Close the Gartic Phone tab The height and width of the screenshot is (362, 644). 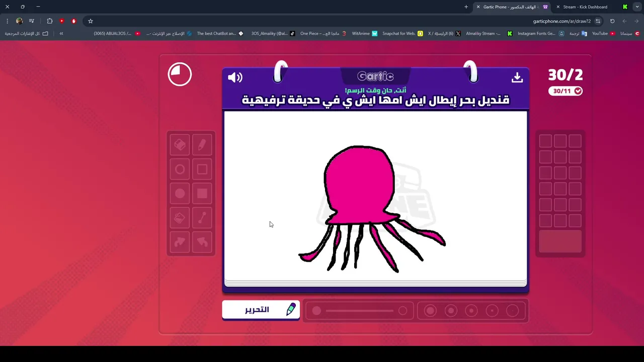(478, 7)
